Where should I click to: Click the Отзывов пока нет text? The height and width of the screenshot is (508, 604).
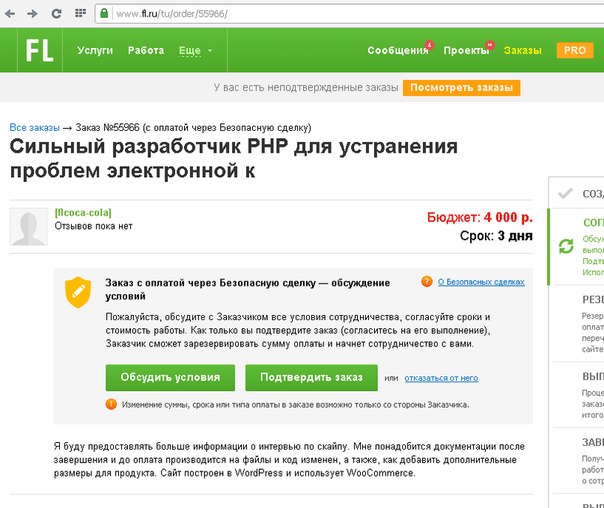click(x=93, y=226)
